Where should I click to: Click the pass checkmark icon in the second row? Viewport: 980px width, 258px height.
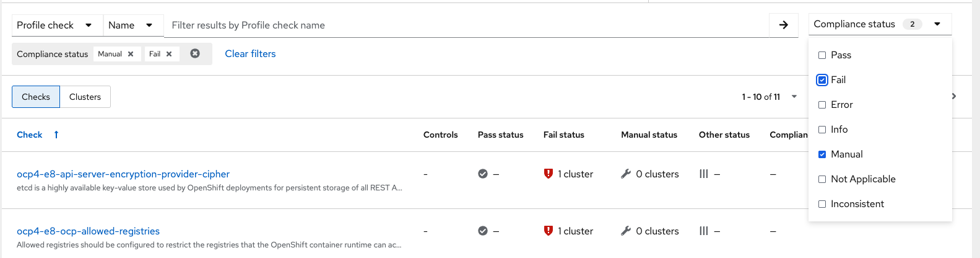pyautogui.click(x=483, y=231)
